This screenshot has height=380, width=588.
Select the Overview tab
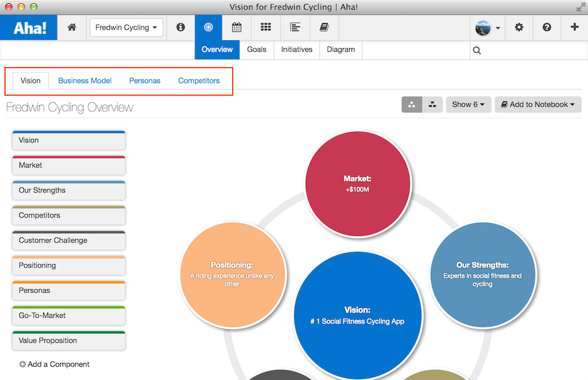(x=217, y=49)
